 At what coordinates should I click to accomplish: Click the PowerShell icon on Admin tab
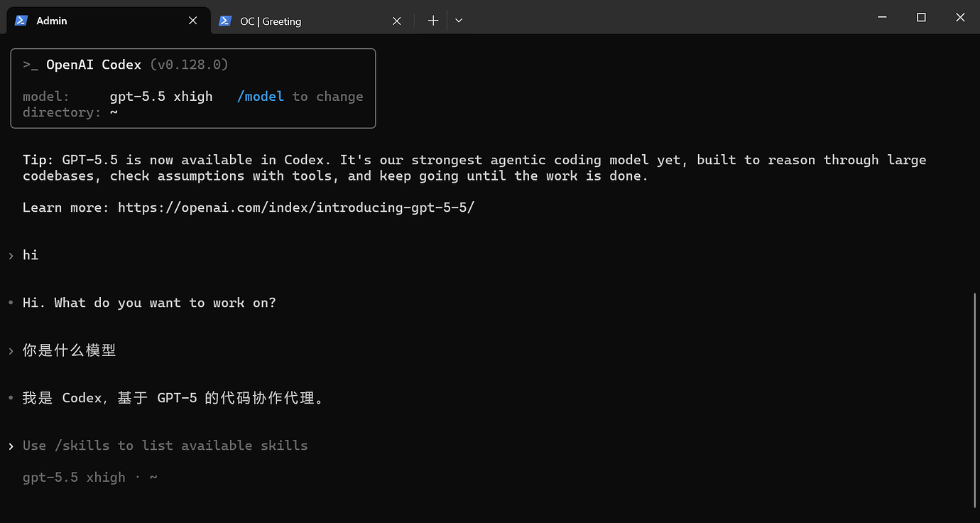[x=21, y=21]
